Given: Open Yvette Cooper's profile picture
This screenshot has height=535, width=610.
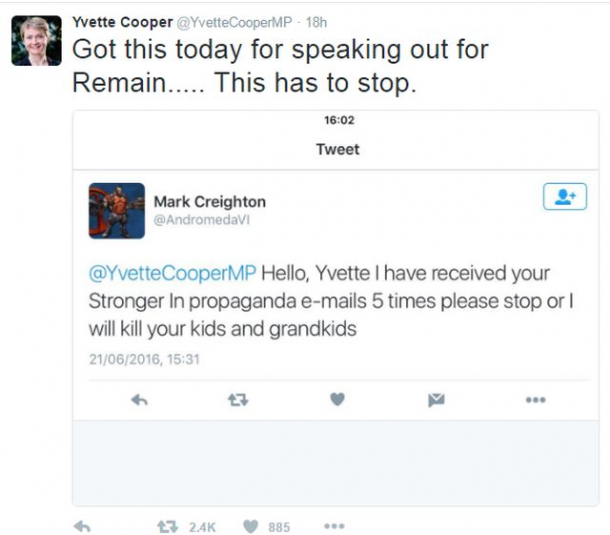Looking at the screenshot, I should click(36, 41).
